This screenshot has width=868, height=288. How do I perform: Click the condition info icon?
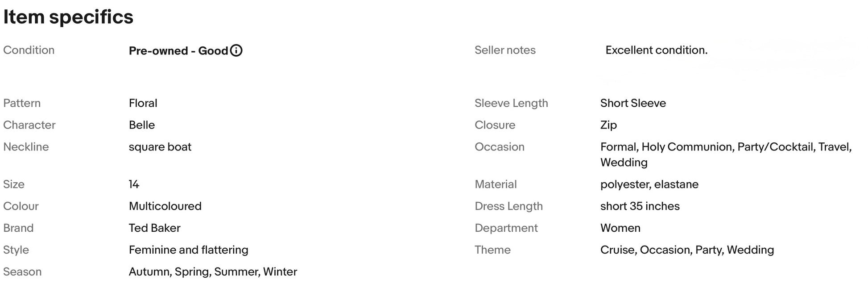pyautogui.click(x=236, y=50)
